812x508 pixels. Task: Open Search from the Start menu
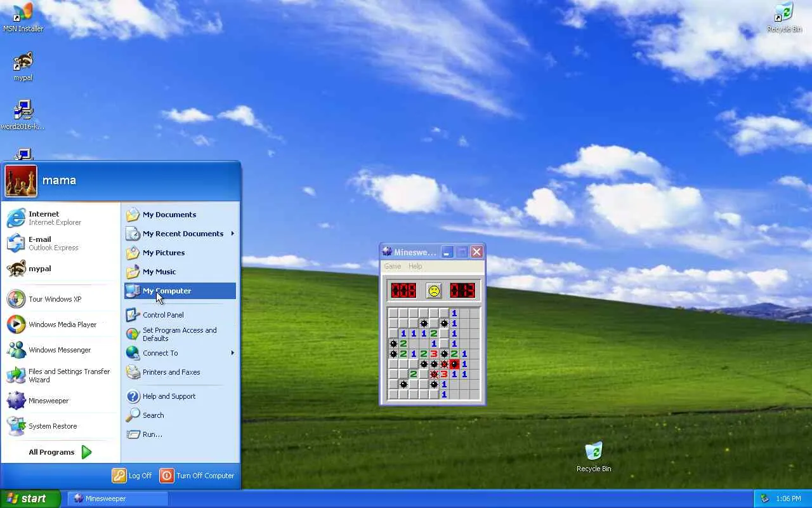(180, 415)
